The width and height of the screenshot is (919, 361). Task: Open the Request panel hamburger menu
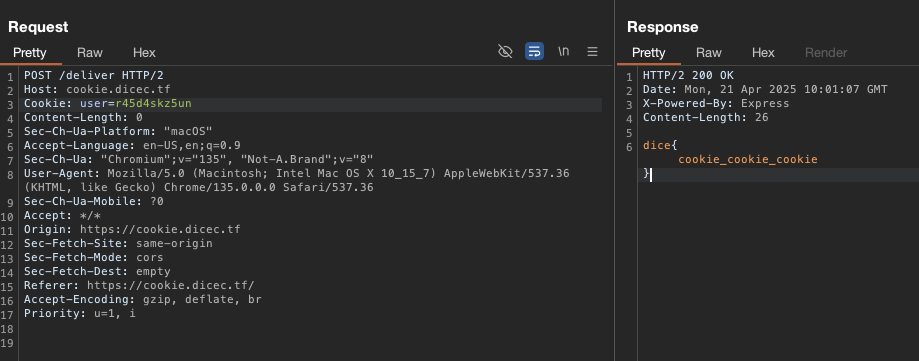[593, 52]
